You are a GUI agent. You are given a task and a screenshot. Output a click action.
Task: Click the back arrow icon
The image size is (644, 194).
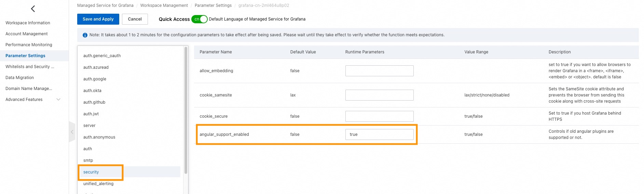pyautogui.click(x=33, y=9)
